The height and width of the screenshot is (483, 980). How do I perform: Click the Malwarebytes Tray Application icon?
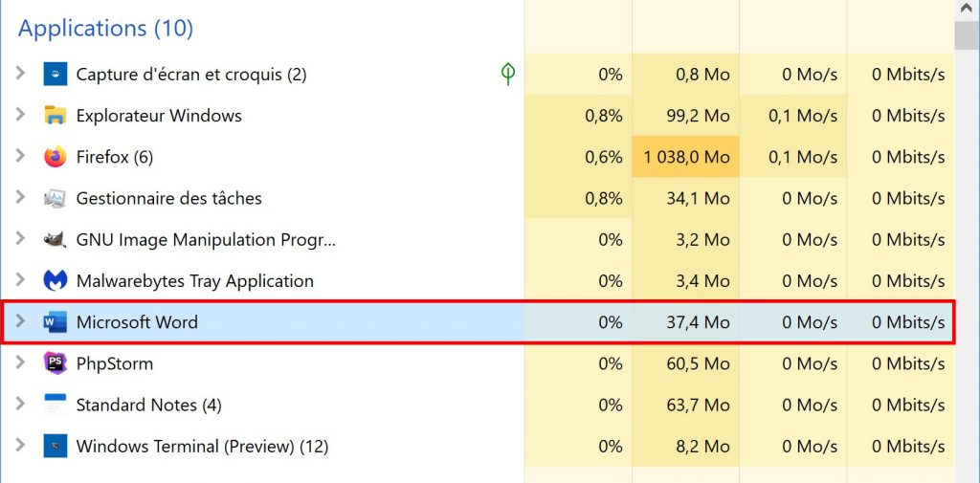click(56, 281)
